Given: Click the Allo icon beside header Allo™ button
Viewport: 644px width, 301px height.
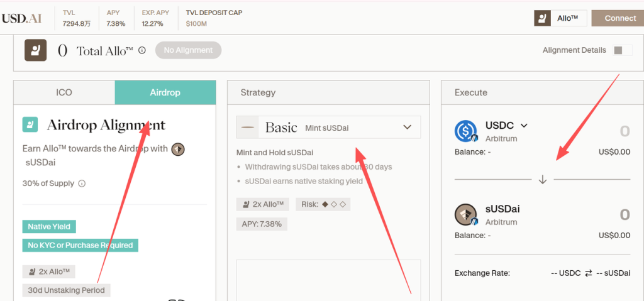Looking at the screenshot, I should (542, 18).
